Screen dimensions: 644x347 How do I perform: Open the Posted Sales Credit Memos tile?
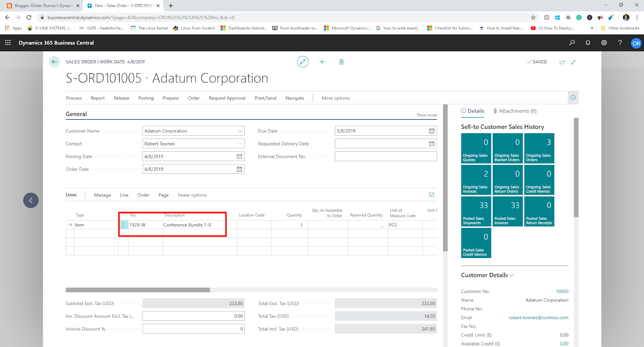pyautogui.click(x=476, y=243)
